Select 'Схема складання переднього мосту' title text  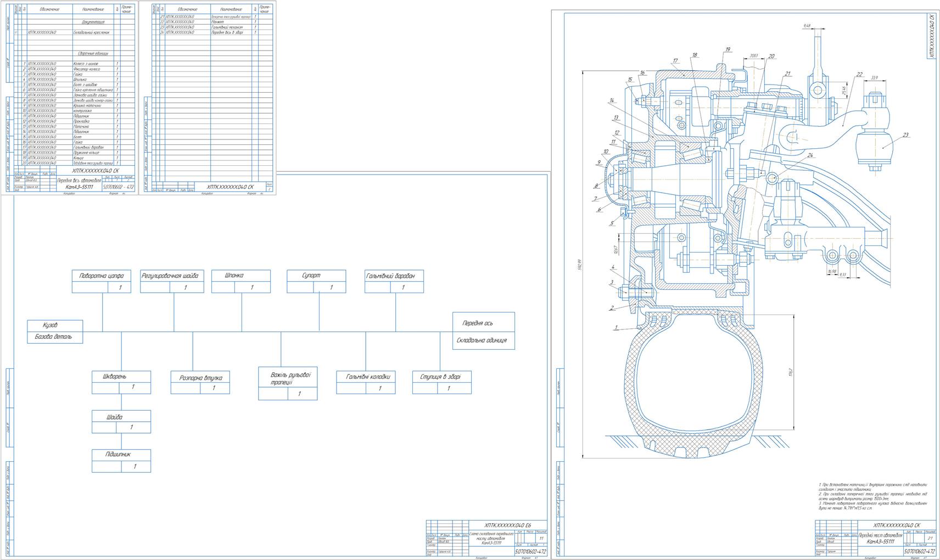point(491,537)
